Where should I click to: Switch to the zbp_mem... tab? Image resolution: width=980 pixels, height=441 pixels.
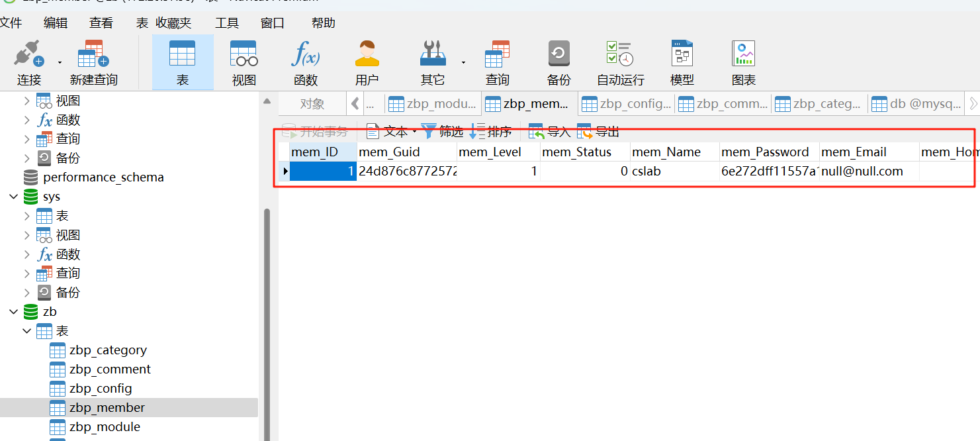pos(529,104)
